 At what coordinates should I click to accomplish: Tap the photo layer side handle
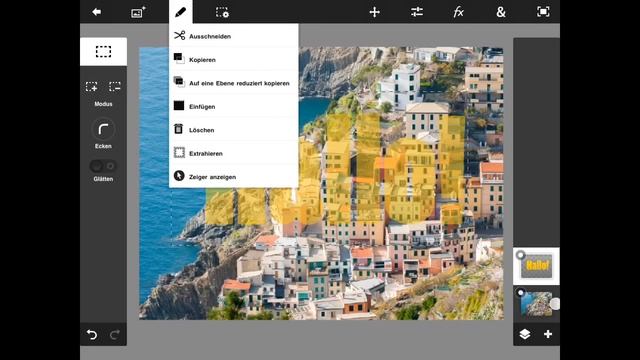point(555,304)
